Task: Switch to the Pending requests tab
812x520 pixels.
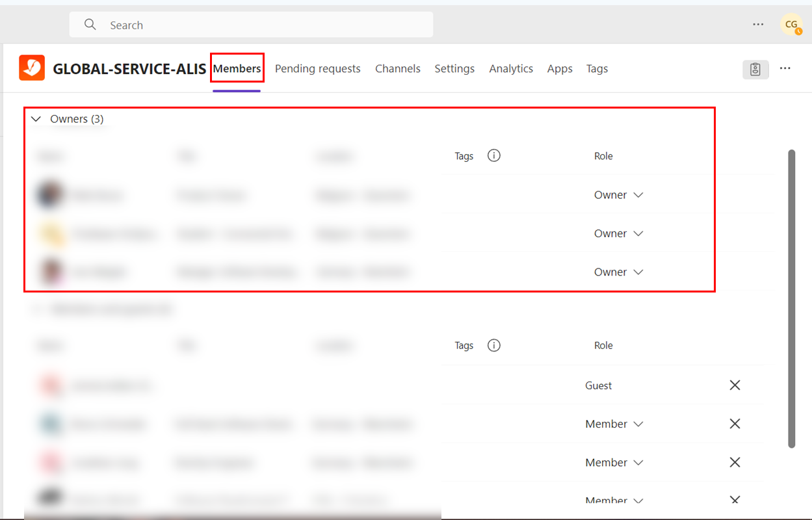Action: [x=317, y=69]
